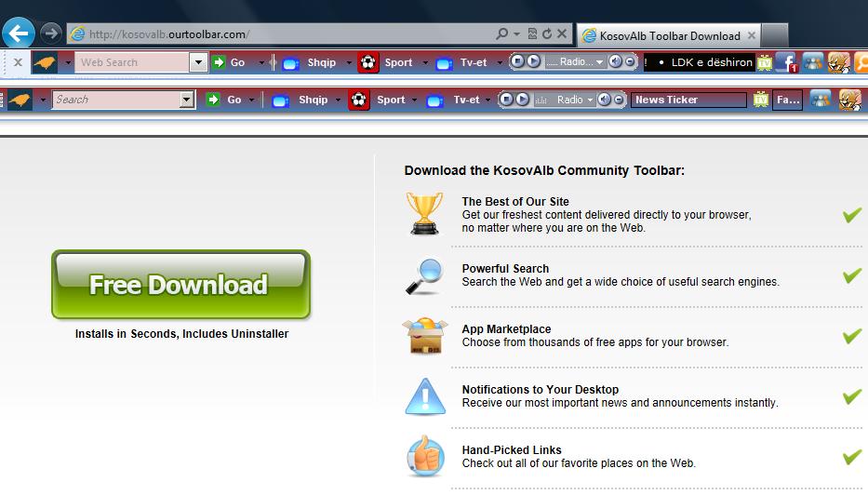The width and height of the screenshot is (868, 495).
Task: Expand the Web Search box dropdown arrow
Action: [x=197, y=62]
